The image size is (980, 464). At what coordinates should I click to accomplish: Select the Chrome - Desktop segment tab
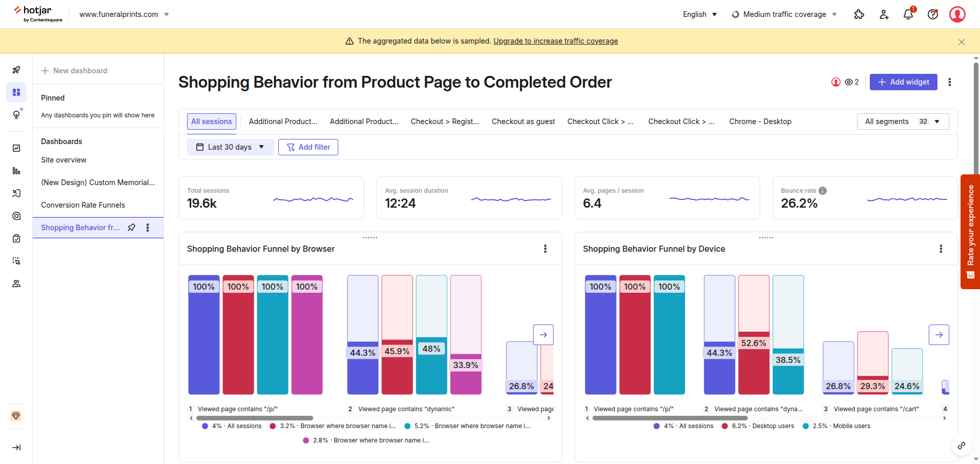click(x=760, y=122)
